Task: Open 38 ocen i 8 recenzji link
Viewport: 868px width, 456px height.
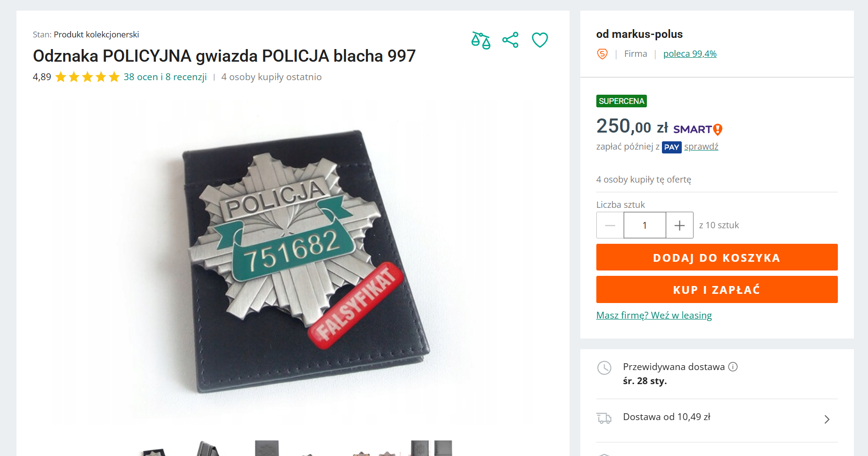Action: tap(165, 77)
